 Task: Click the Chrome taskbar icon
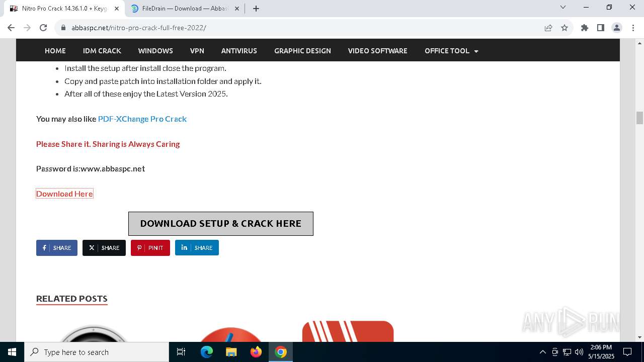(x=281, y=352)
